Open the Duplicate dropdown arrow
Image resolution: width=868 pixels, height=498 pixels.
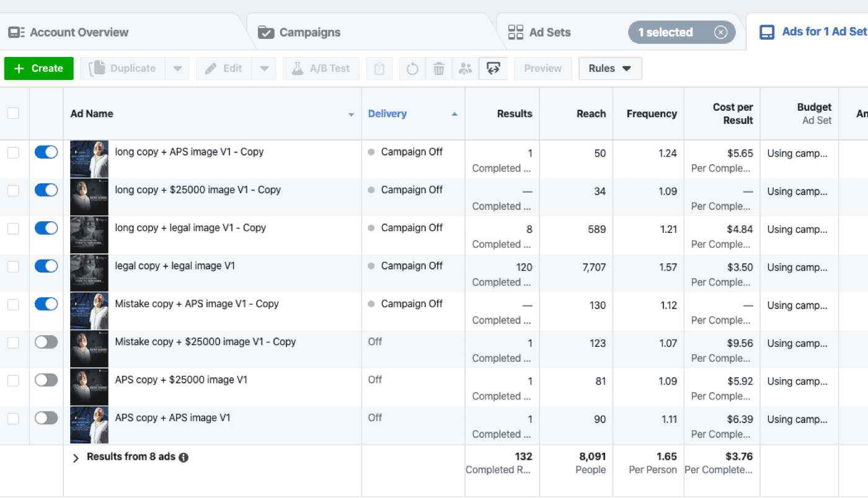177,68
